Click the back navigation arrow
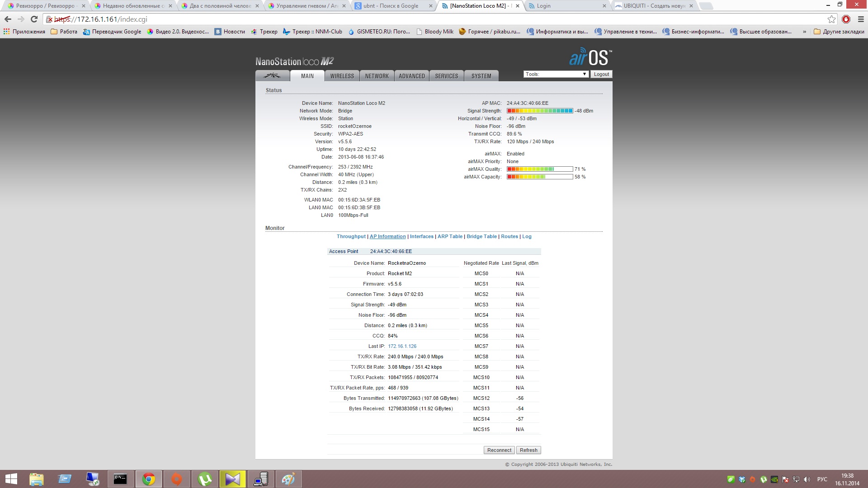This screenshot has width=868, height=488. tap(8, 19)
